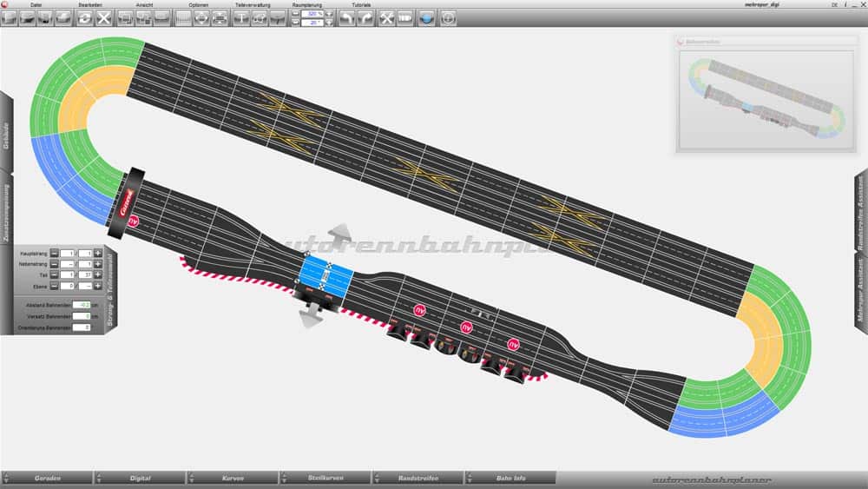Decrease the Teil value with minus
The height and width of the screenshot is (489, 868).
[54, 274]
